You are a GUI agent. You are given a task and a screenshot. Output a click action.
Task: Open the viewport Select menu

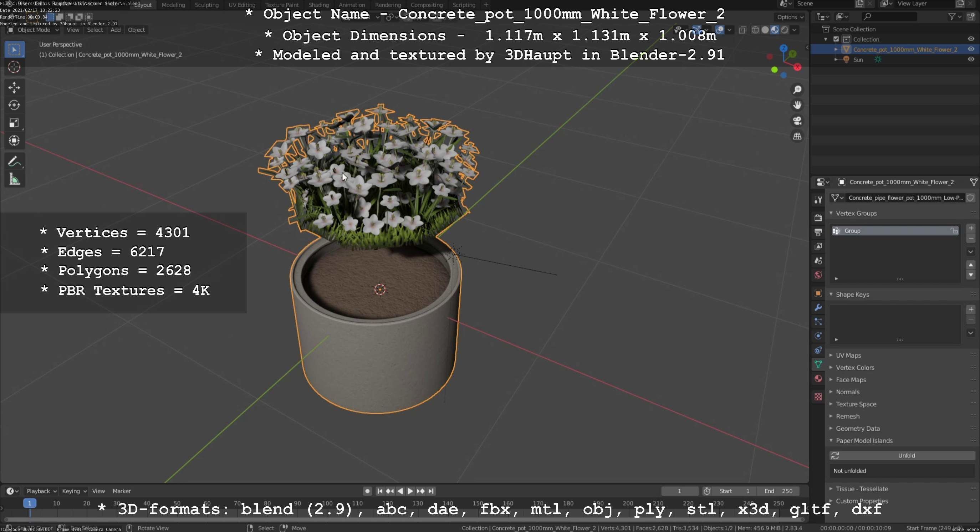(x=95, y=30)
